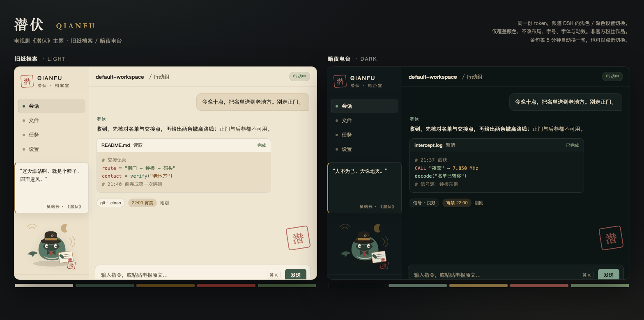Click the 行动中 status badge in dark header

pyautogui.click(x=613, y=76)
